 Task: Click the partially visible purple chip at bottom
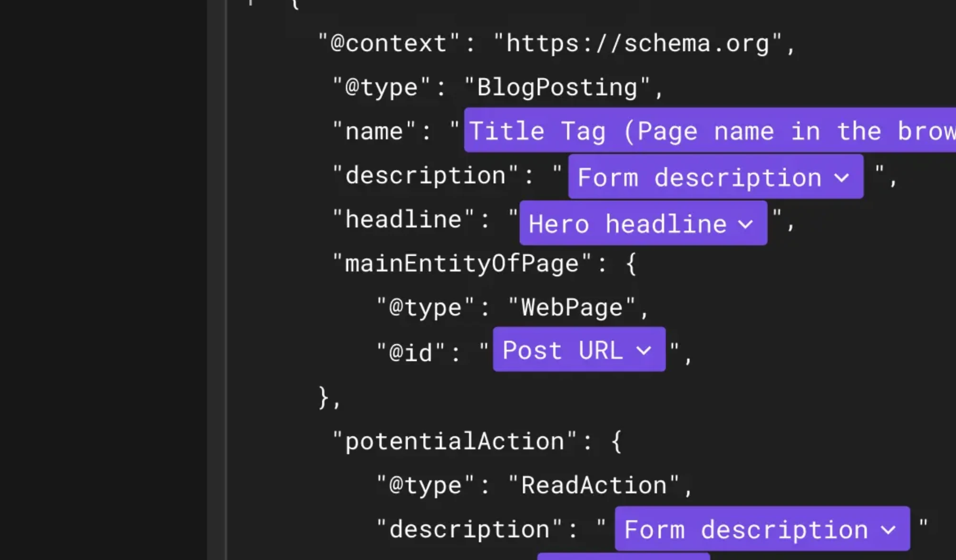[x=623, y=556]
